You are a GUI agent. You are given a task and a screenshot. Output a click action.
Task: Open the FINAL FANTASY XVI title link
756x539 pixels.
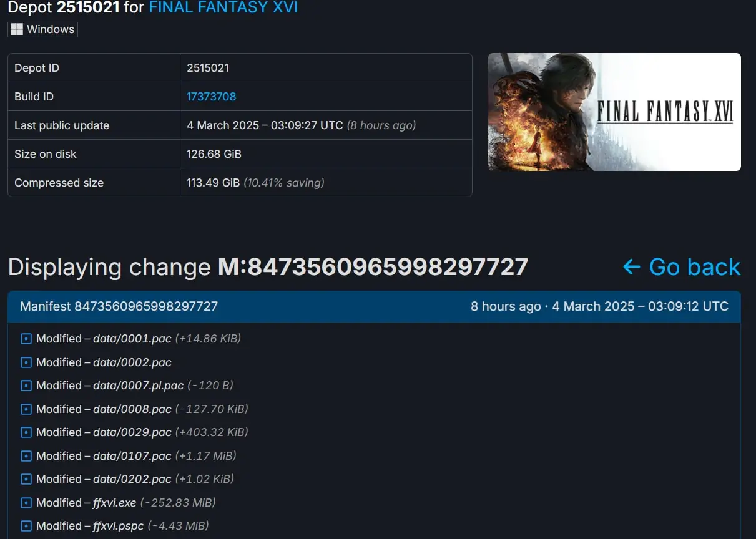point(223,7)
